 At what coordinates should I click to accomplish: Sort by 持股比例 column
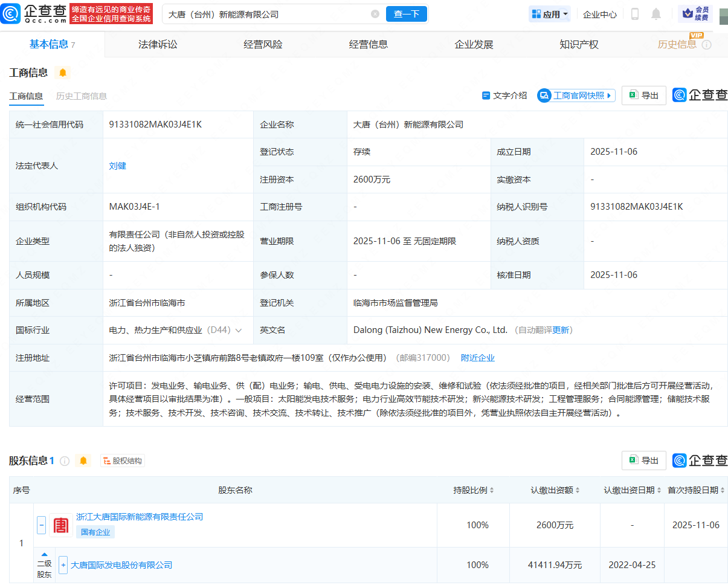(x=474, y=490)
